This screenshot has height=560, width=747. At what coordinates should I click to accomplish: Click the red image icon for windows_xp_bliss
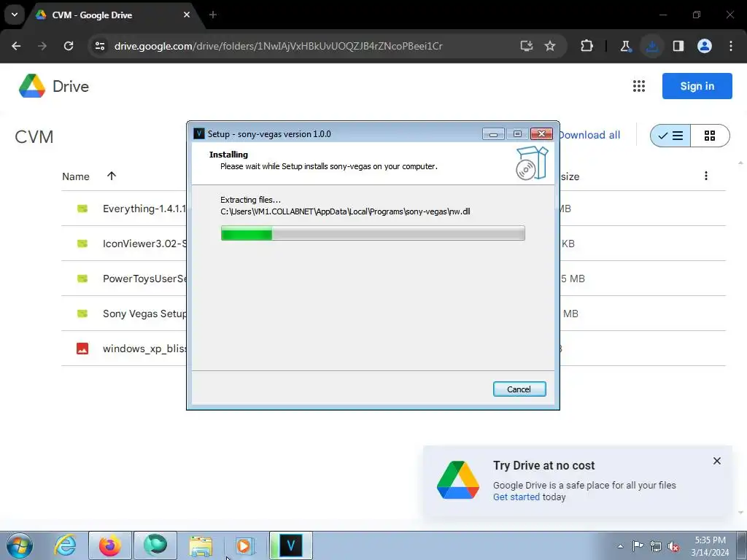pos(82,349)
